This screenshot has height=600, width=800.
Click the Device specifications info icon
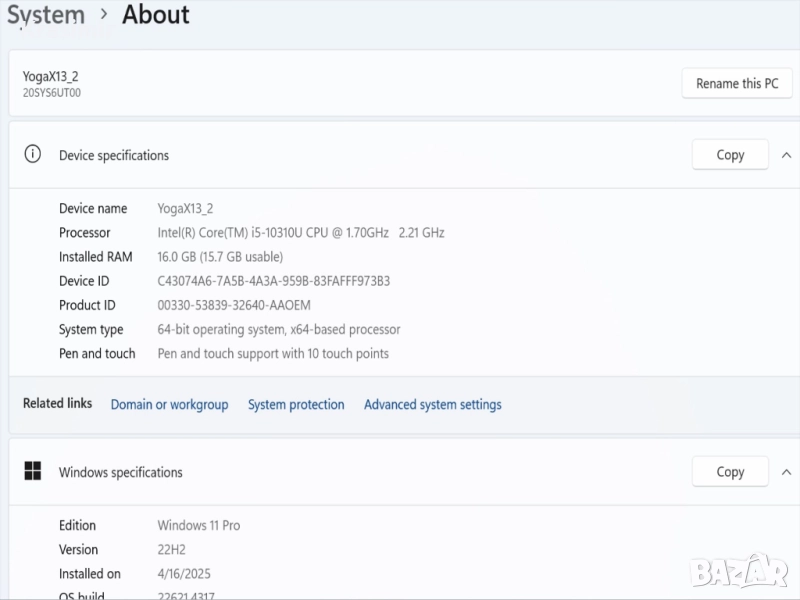point(33,155)
